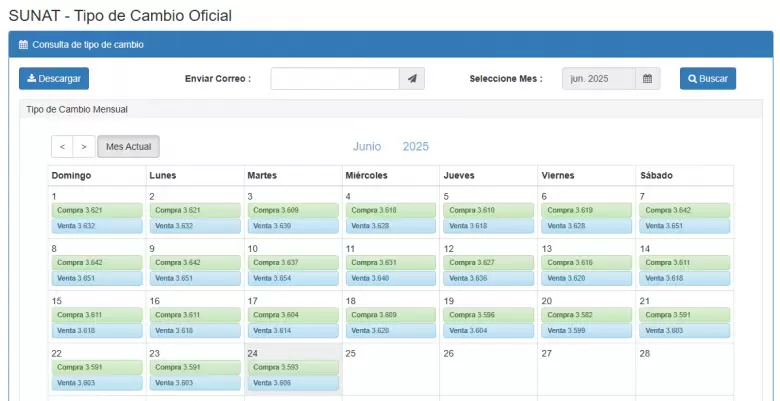Select Compra 3.616 on day 13

click(x=586, y=263)
